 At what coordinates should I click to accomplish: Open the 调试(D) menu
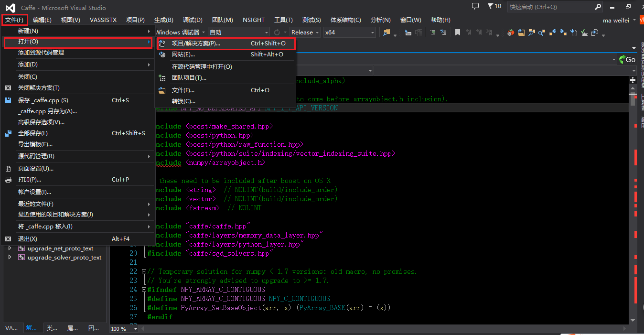193,20
